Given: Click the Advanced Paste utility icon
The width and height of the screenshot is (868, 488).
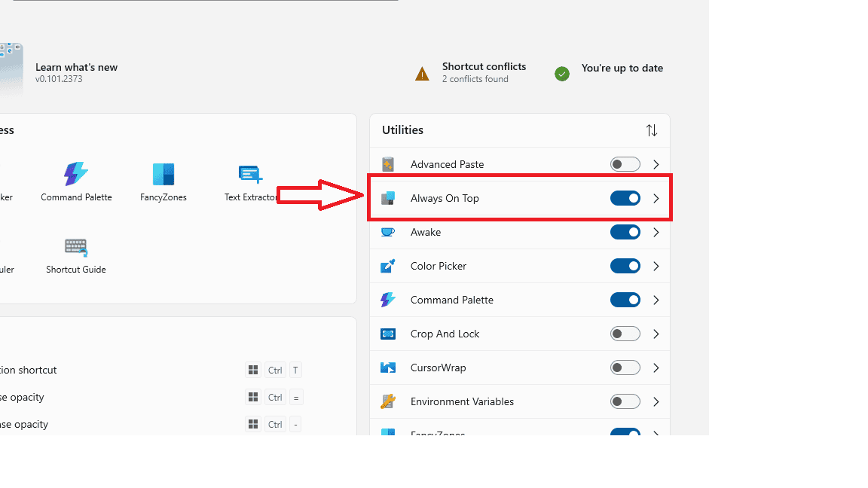Looking at the screenshot, I should click(388, 164).
